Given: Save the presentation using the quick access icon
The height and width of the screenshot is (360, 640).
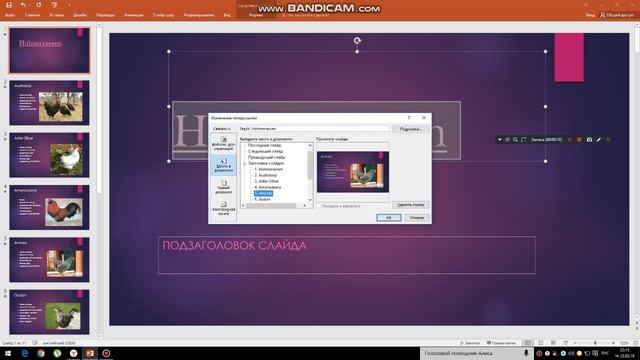Looking at the screenshot, I should pyautogui.click(x=9, y=5).
